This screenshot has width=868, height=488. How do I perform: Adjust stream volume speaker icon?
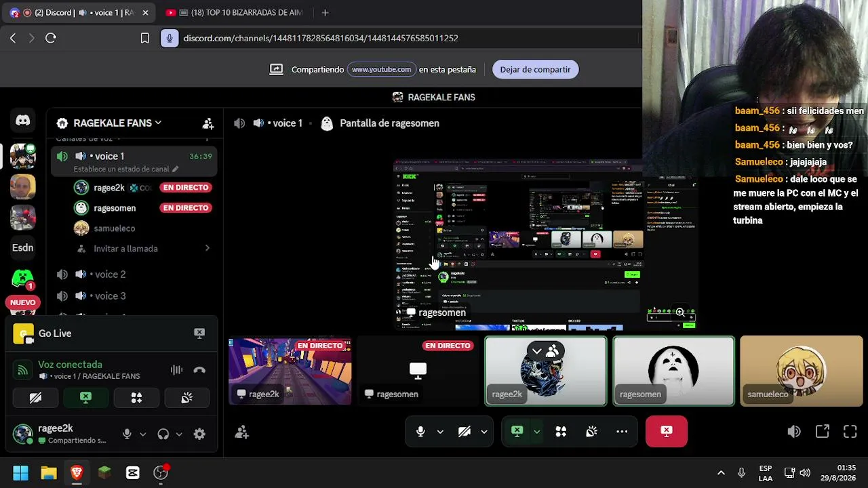[794, 432]
